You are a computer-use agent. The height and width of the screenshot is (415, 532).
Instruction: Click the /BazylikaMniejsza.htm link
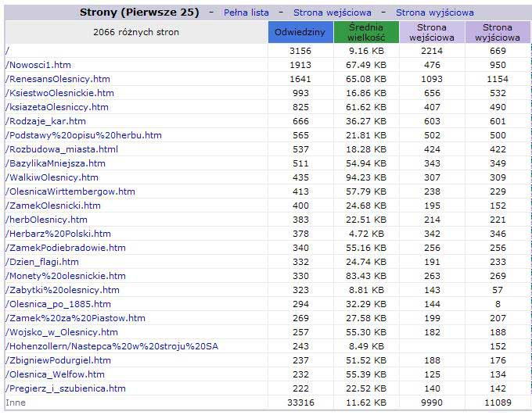[x=55, y=163]
